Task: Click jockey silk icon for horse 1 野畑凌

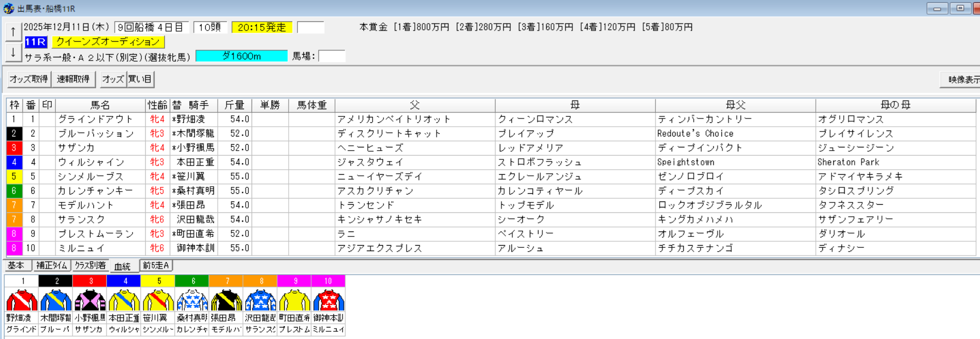Action: 22,300
